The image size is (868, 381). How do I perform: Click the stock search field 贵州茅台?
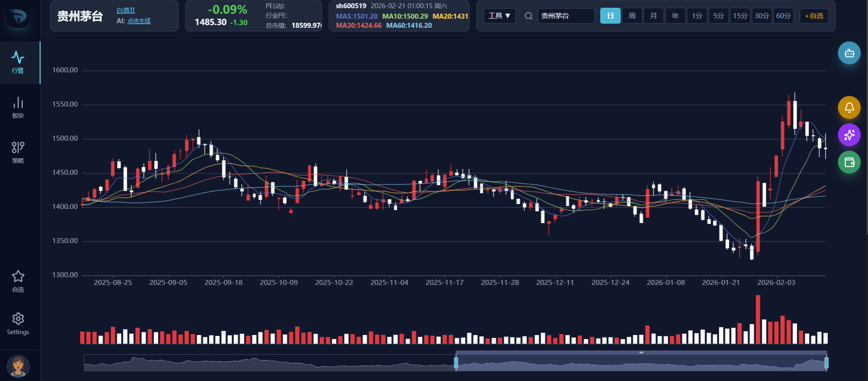pyautogui.click(x=566, y=16)
